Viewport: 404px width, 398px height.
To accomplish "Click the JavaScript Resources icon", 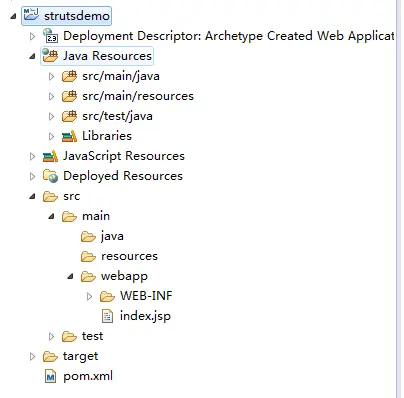I will [x=50, y=156].
